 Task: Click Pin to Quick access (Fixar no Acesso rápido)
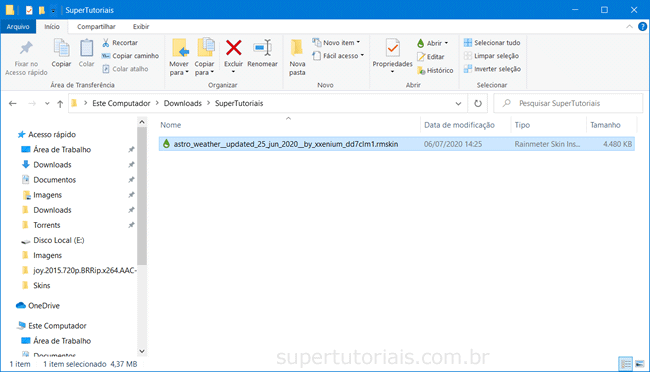coord(26,58)
